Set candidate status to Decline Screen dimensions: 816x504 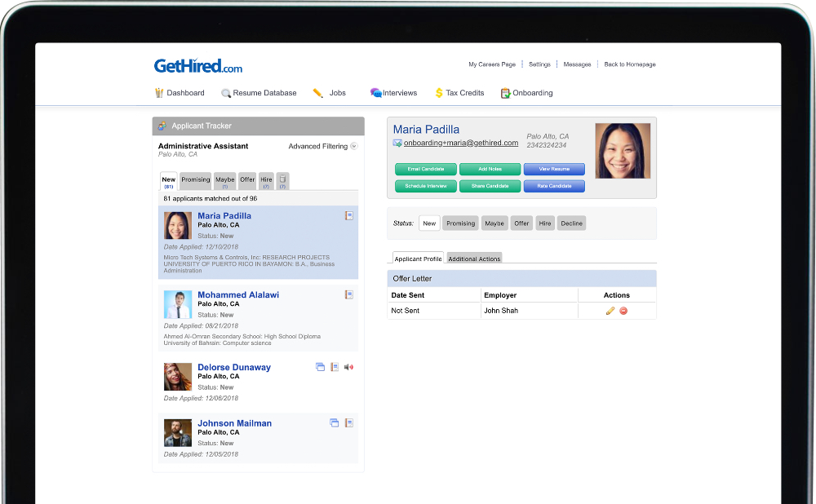click(571, 223)
